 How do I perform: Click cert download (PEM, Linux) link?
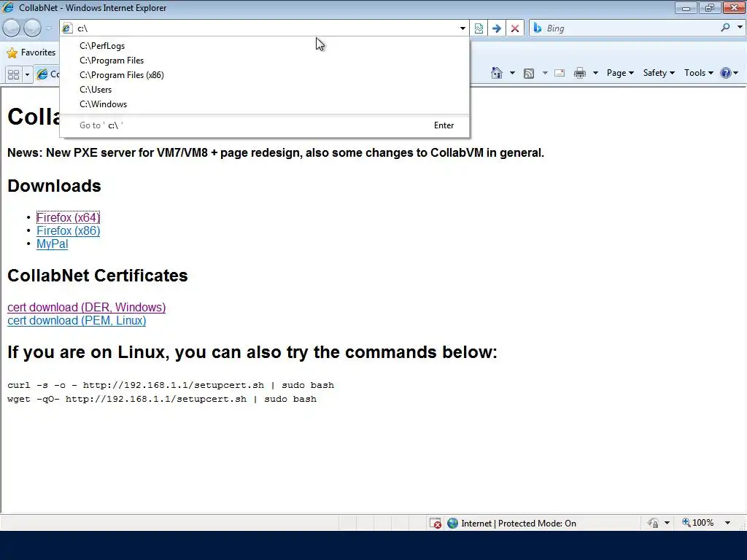pyautogui.click(x=77, y=321)
